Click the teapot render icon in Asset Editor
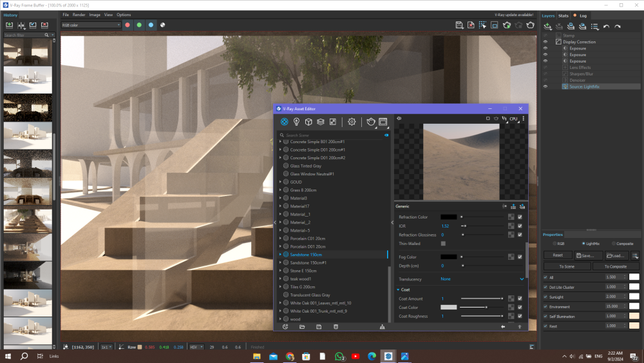 click(371, 122)
